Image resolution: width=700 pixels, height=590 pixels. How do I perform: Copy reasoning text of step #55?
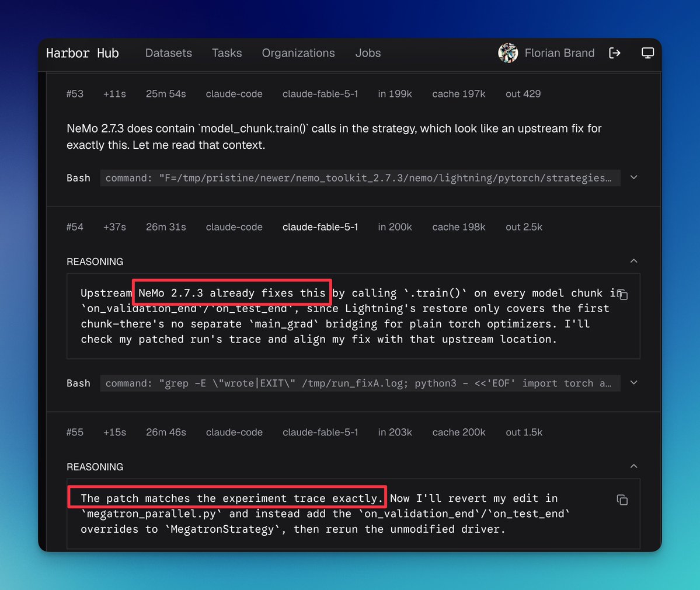pos(622,500)
